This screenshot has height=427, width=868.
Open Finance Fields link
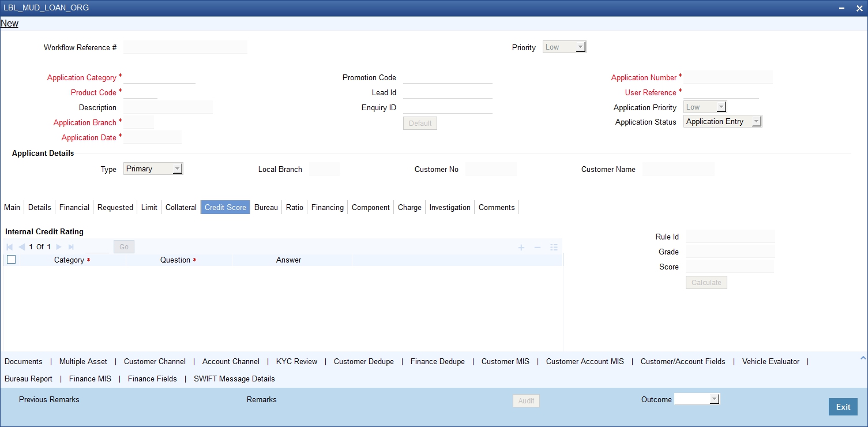pos(152,379)
